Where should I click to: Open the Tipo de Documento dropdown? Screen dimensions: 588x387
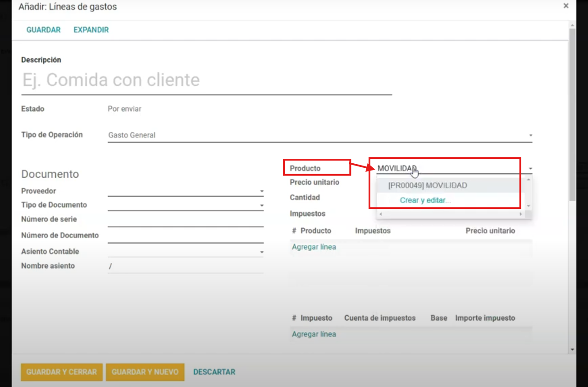tap(261, 206)
